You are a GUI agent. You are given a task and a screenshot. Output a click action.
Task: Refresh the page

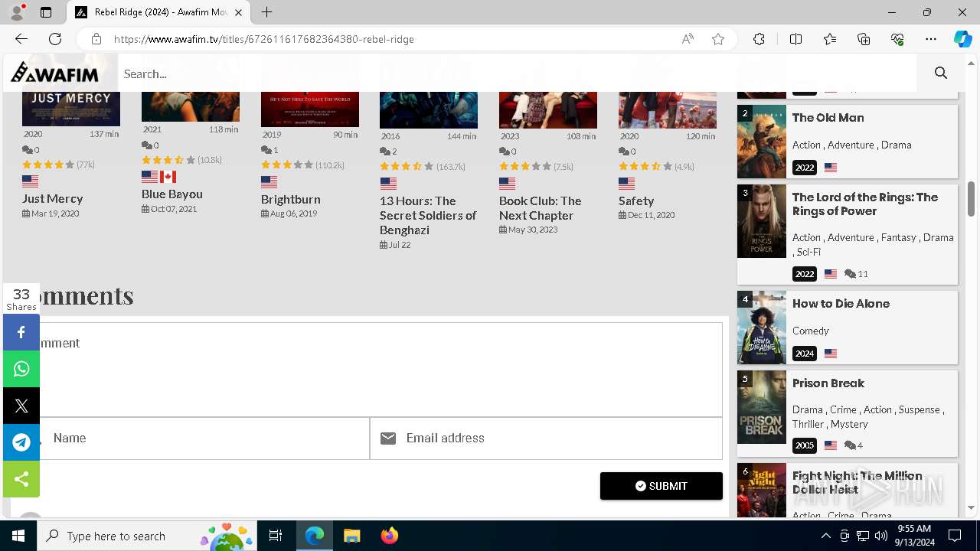click(x=55, y=39)
